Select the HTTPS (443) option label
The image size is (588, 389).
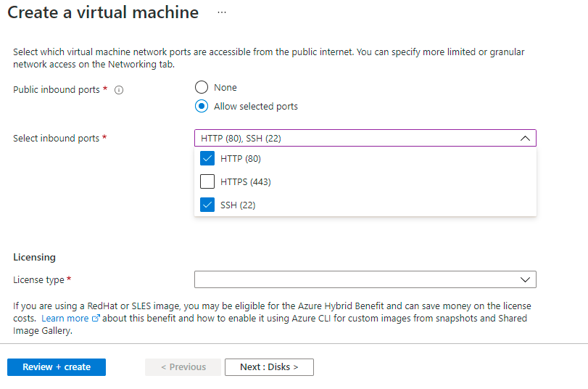(x=246, y=182)
